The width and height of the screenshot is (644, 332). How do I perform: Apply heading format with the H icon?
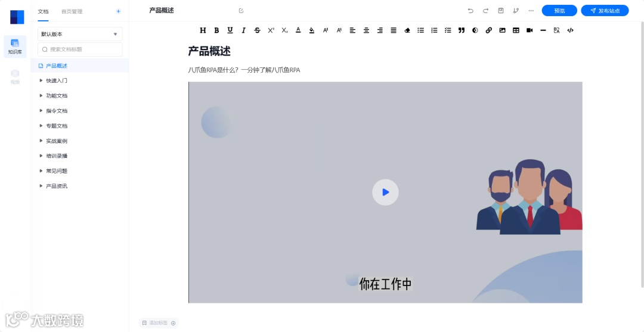(203, 30)
